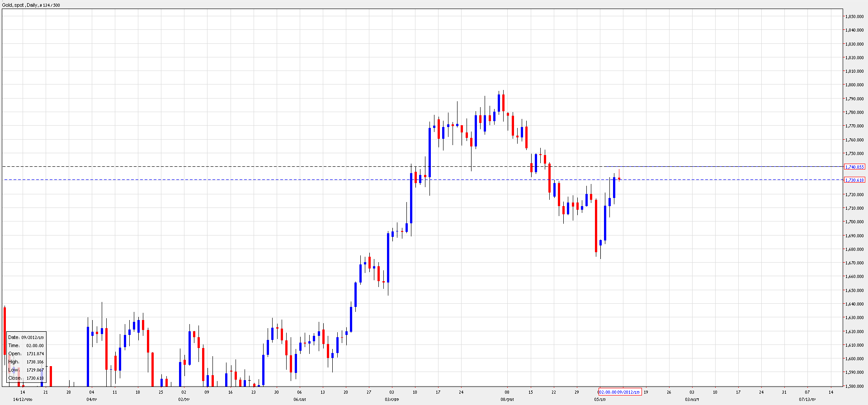Click the 1,740.055 price label box
868x405 pixels.
(x=854, y=167)
